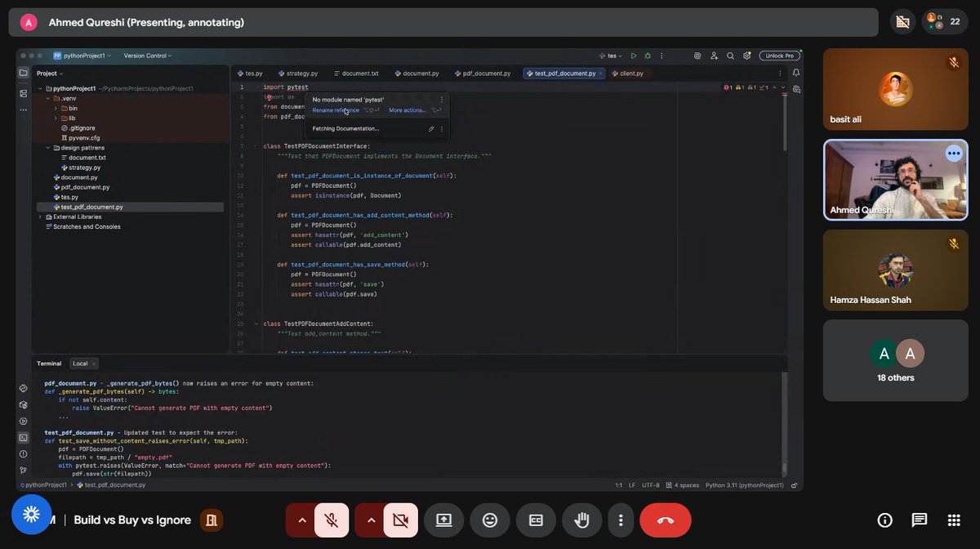Open Meet chat panel icon
The width and height of the screenshot is (980, 549).
click(920, 520)
